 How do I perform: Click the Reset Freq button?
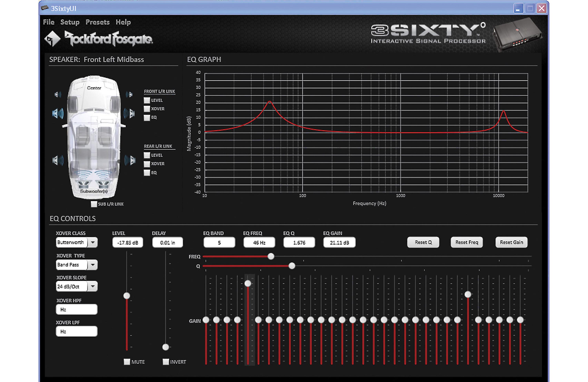pos(467,242)
